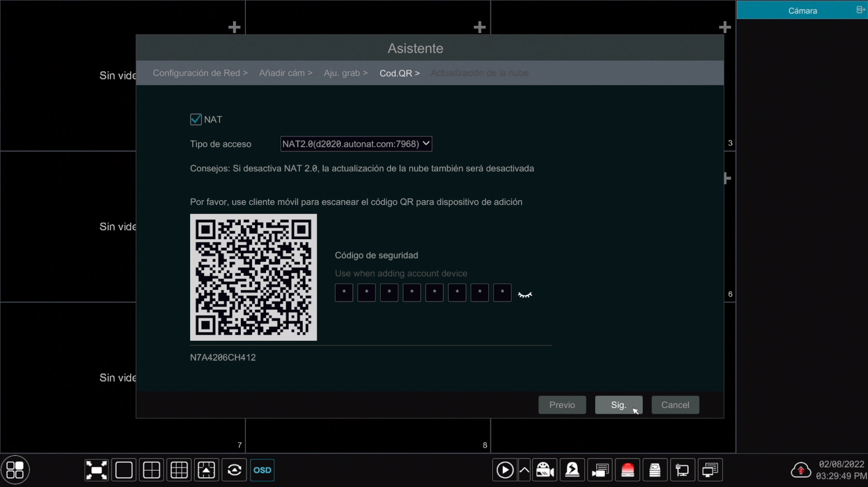Open the Cámara side panel tab
Viewport: 868px width, 487px height.
(x=802, y=10)
